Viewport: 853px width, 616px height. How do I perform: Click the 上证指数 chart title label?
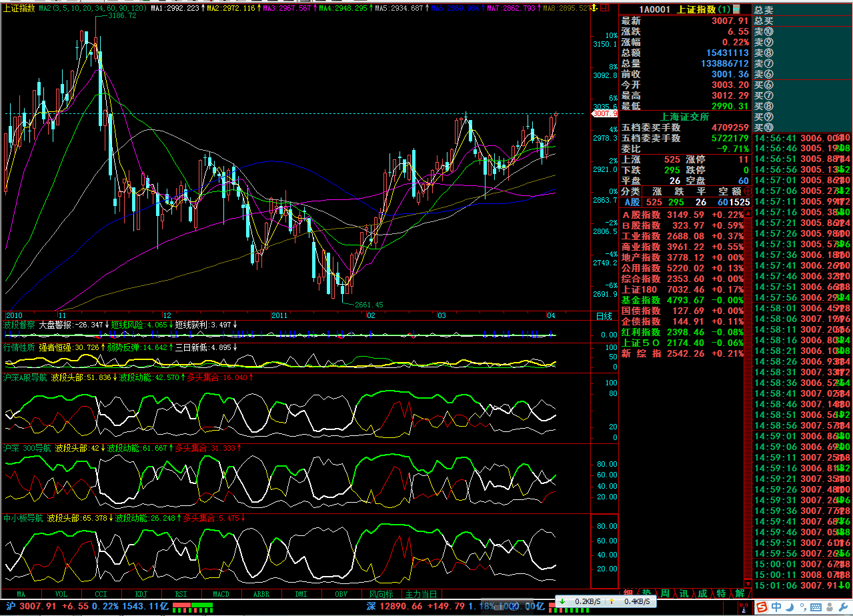pyautogui.click(x=19, y=9)
